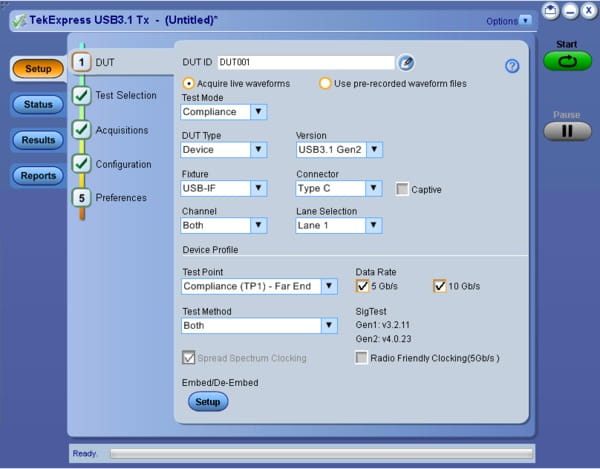
Task: Click the Ready status text
Action: click(x=85, y=453)
